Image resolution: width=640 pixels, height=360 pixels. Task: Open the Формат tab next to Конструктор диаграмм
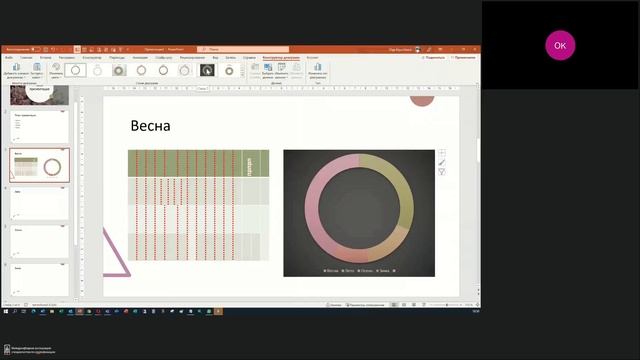pyautogui.click(x=312, y=58)
